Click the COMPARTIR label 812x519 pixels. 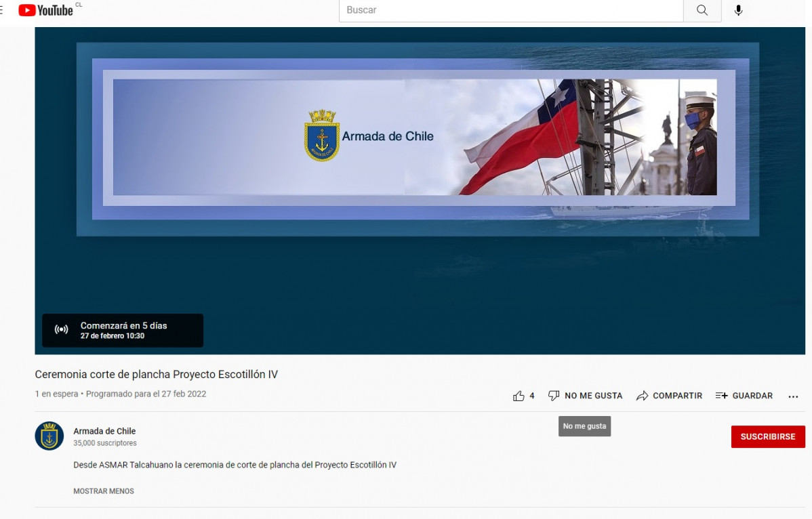(x=677, y=396)
